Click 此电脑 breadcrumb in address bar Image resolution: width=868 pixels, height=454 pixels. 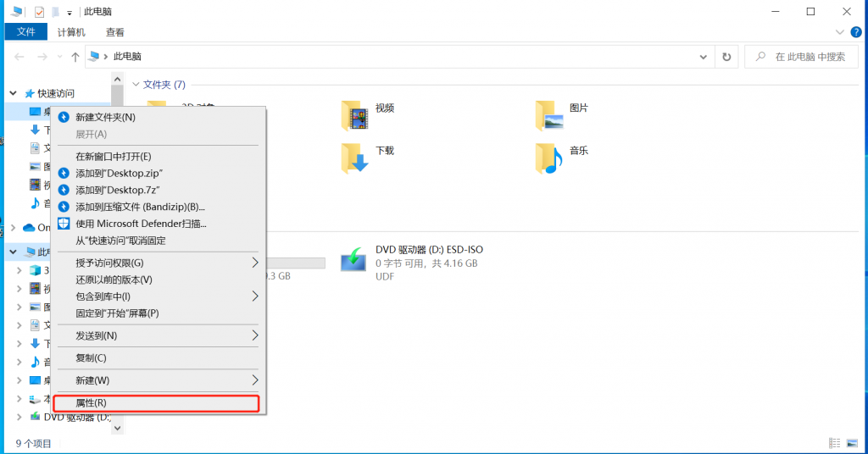[127, 57]
